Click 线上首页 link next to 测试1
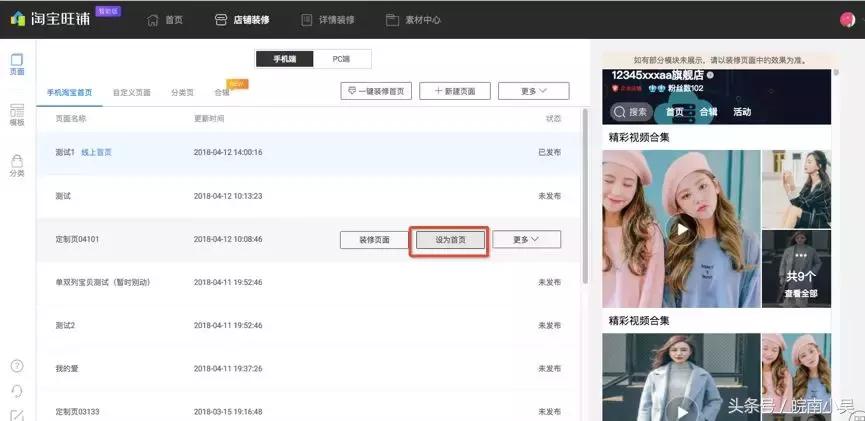865x421 pixels. 97,152
